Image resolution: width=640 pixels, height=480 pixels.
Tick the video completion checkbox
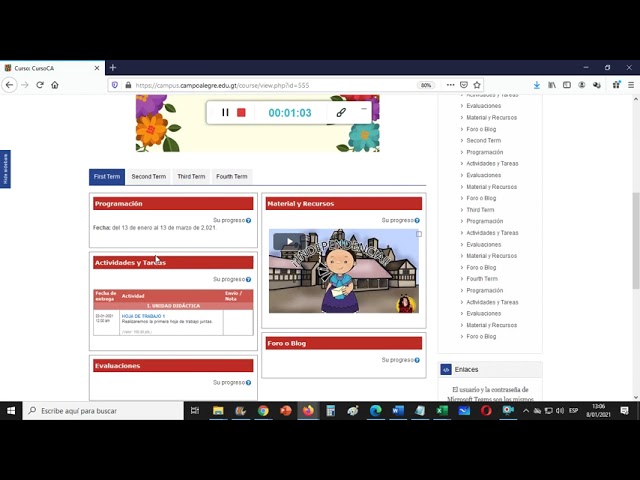(419, 234)
